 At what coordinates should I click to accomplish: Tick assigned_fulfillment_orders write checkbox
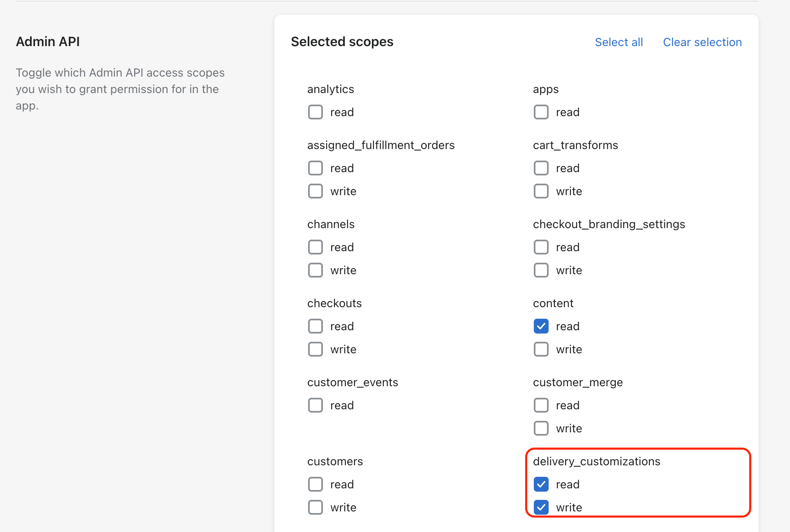[x=316, y=191]
